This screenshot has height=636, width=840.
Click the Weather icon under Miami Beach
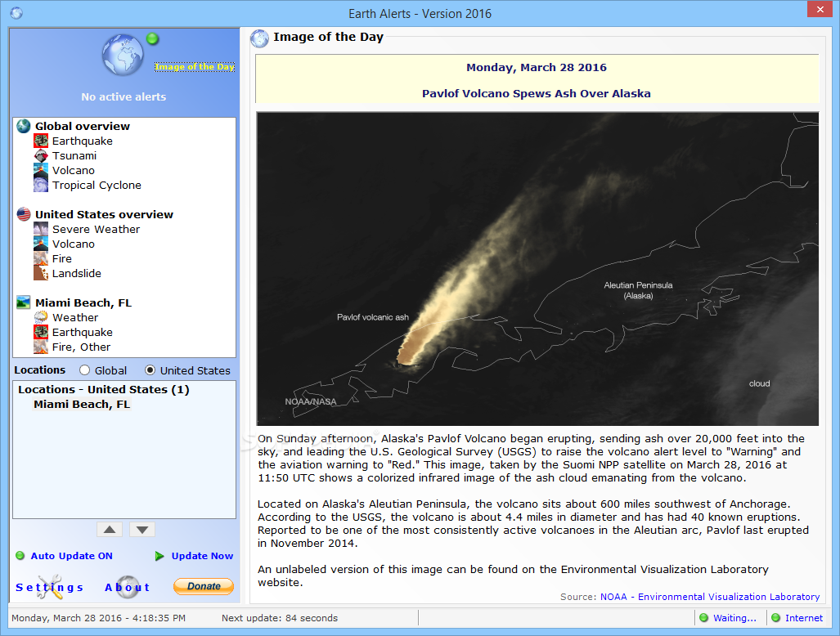(x=41, y=317)
